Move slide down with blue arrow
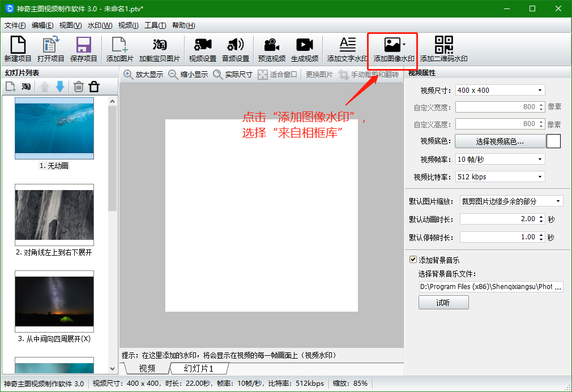 (x=60, y=87)
